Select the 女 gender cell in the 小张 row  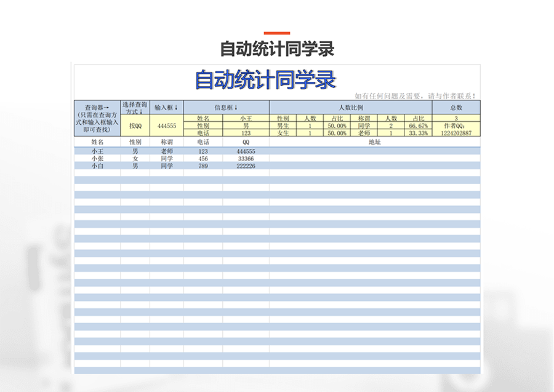pyautogui.click(x=135, y=159)
